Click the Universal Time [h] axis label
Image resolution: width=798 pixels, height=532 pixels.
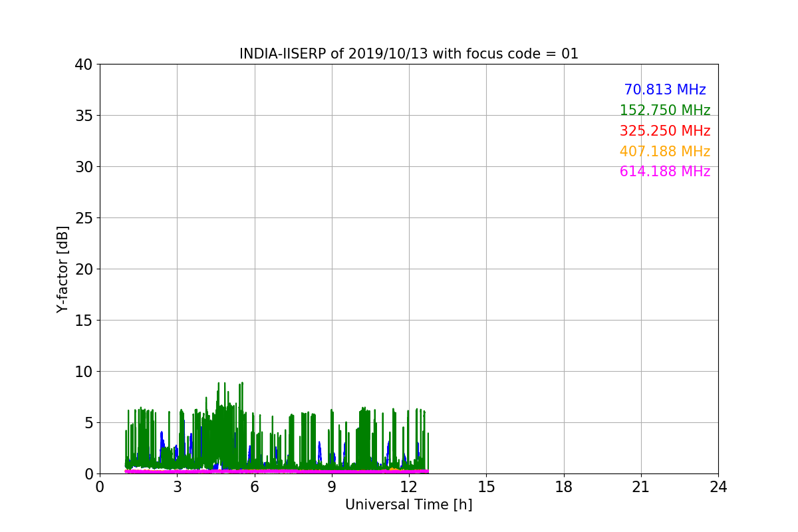click(x=409, y=505)
